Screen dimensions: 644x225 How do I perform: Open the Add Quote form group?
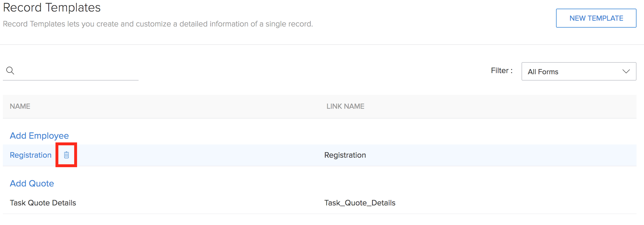pyautogui.click(x=32, y=183)
